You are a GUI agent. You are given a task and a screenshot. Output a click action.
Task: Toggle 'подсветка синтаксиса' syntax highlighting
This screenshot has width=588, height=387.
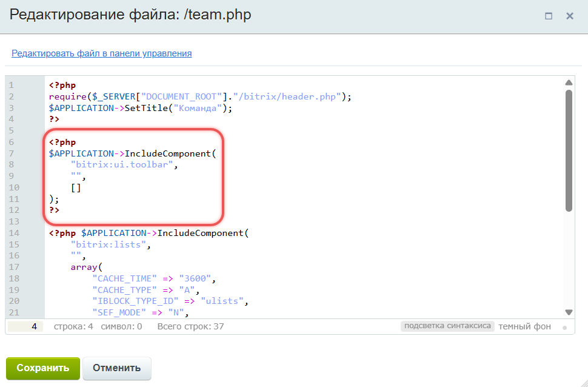coord(447,326)
